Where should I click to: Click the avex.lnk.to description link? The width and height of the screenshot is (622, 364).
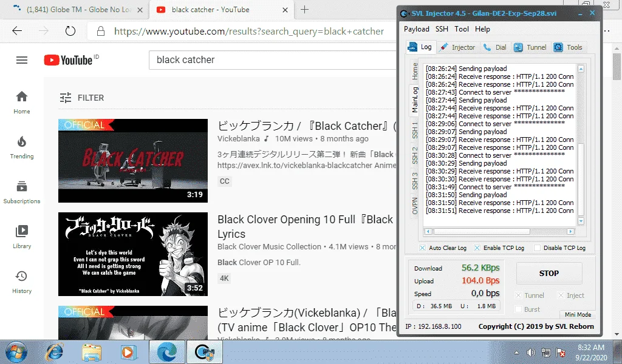295,165
